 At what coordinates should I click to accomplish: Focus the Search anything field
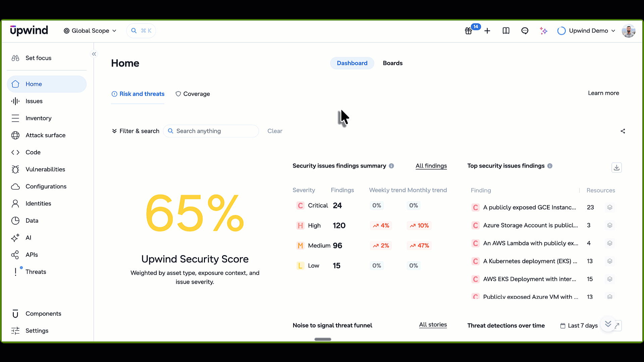(x=211, y=131)
